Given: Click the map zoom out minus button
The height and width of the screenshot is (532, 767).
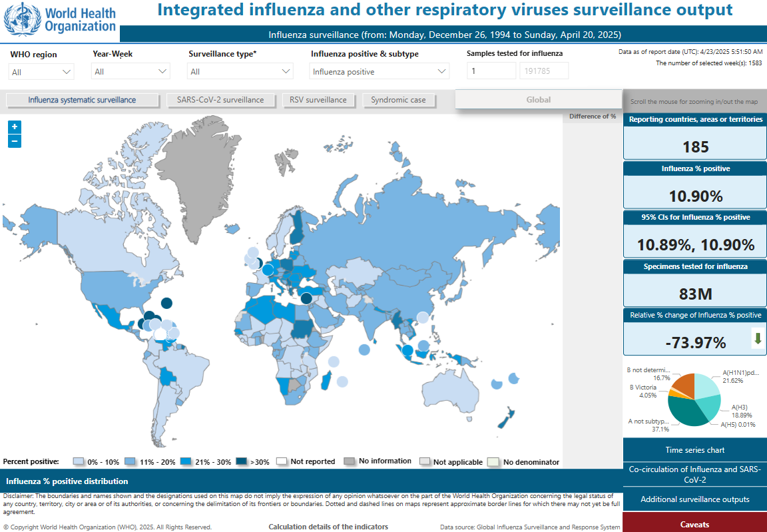Looking at the screenshot, I should pos(15,141).
